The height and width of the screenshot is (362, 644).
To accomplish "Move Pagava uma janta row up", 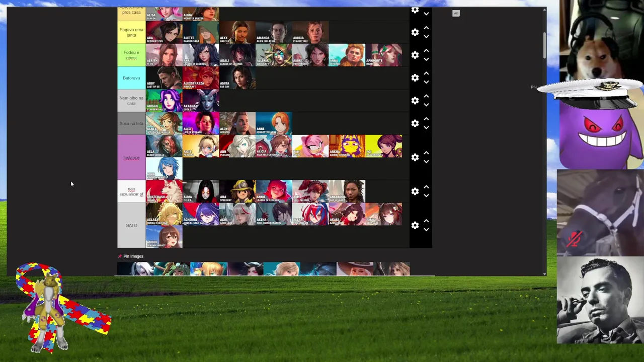I will [x=426, y=28].
